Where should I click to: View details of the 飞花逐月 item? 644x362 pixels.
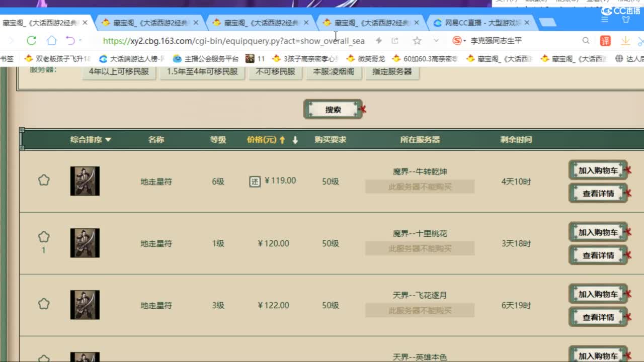point(598,317)
